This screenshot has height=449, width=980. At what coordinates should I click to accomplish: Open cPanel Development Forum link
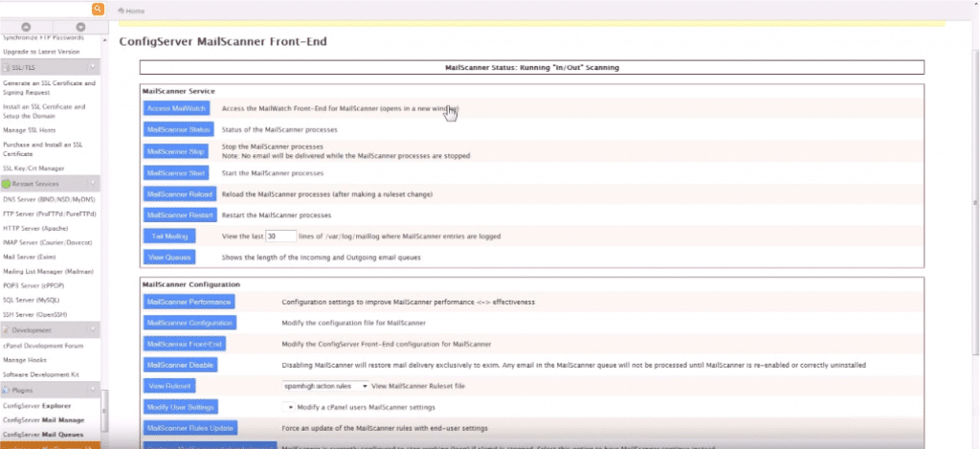(x=43, y=346)
